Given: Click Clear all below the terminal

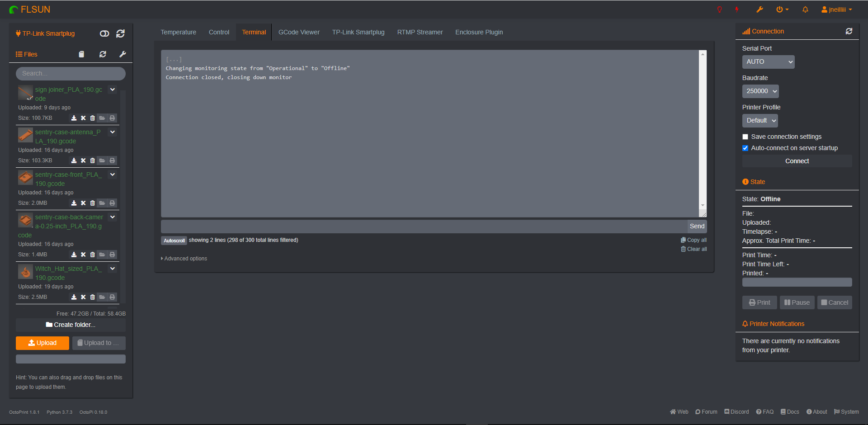Looking at the screenshot, I should (693, 249).
